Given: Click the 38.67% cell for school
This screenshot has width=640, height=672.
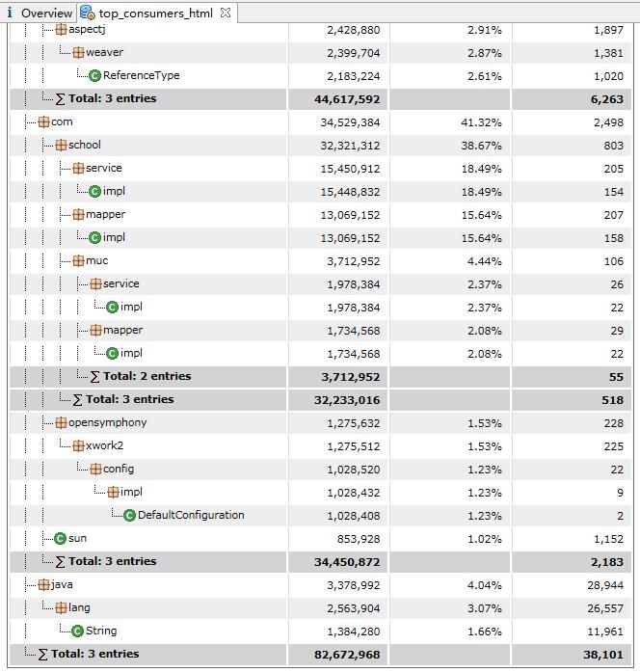Looking at the screenshot, I should pos(481,146).
